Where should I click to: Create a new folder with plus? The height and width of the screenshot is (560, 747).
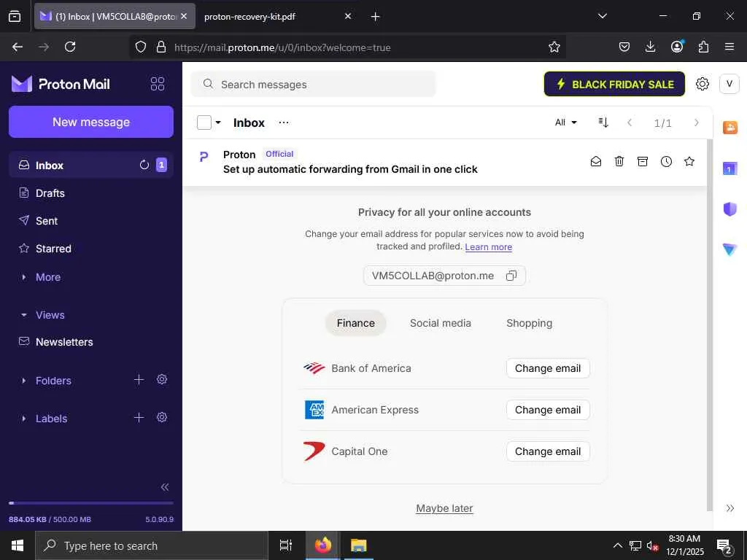139,379
